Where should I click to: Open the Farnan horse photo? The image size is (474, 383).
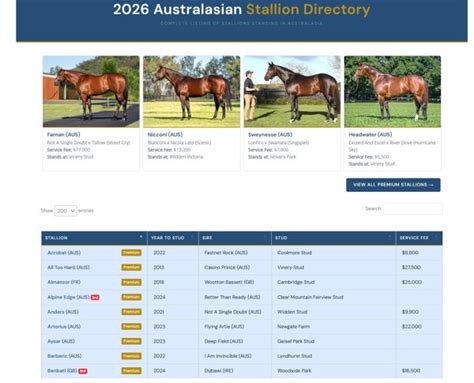click(91, 92)
